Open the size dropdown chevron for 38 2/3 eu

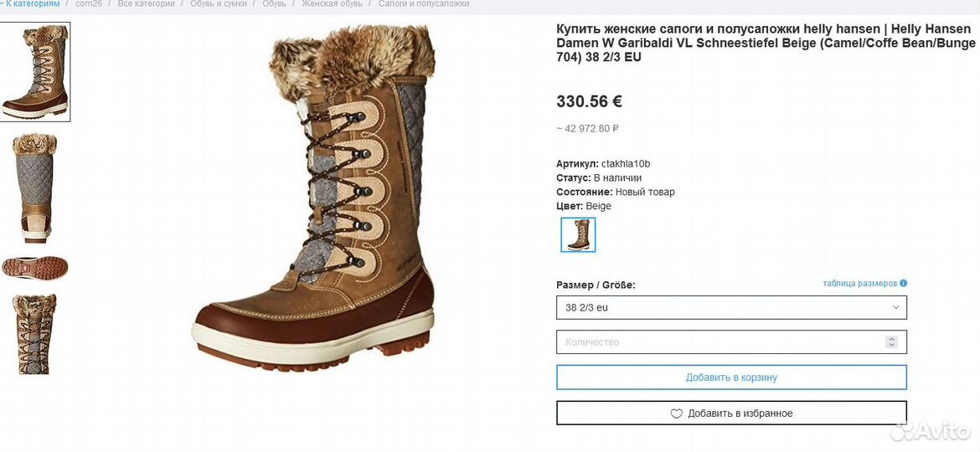895,307
